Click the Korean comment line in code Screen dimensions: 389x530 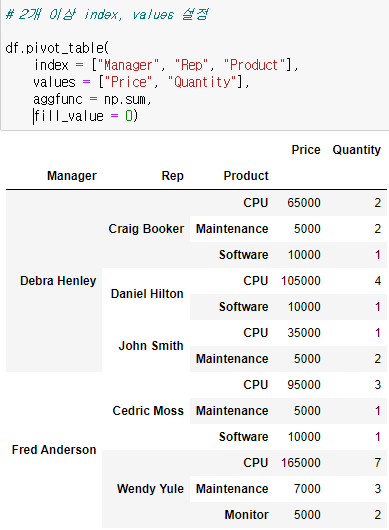[x=107, y=15]
